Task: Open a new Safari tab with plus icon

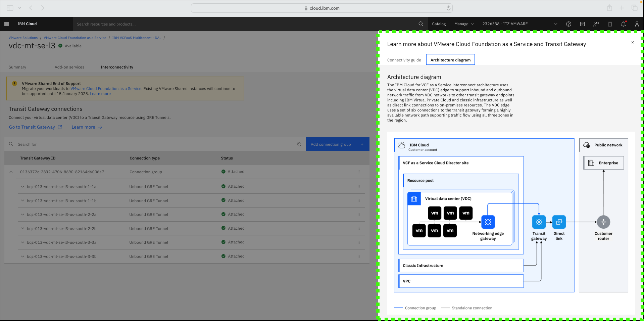Action: click(622, 8)
